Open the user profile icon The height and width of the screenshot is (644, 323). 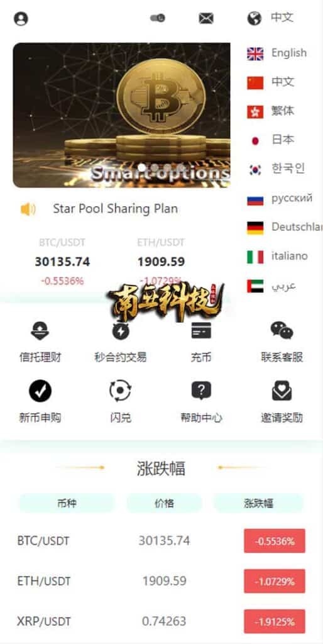21,19
